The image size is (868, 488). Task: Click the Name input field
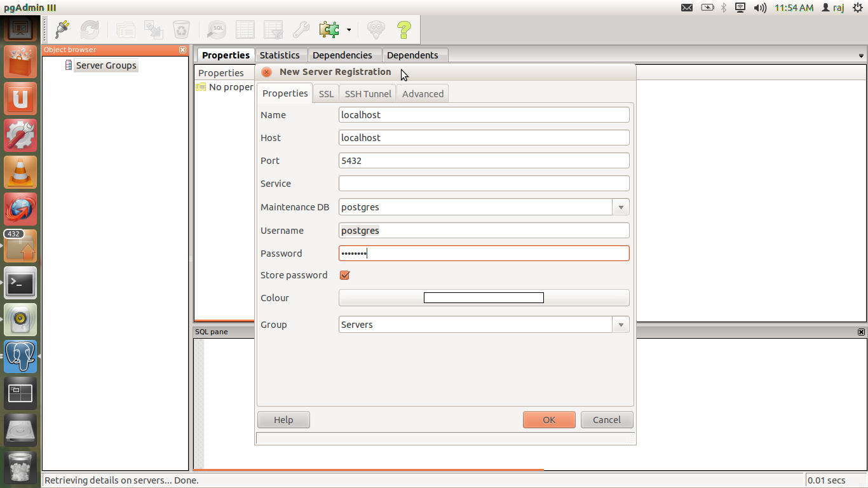[x=484, y=115]
